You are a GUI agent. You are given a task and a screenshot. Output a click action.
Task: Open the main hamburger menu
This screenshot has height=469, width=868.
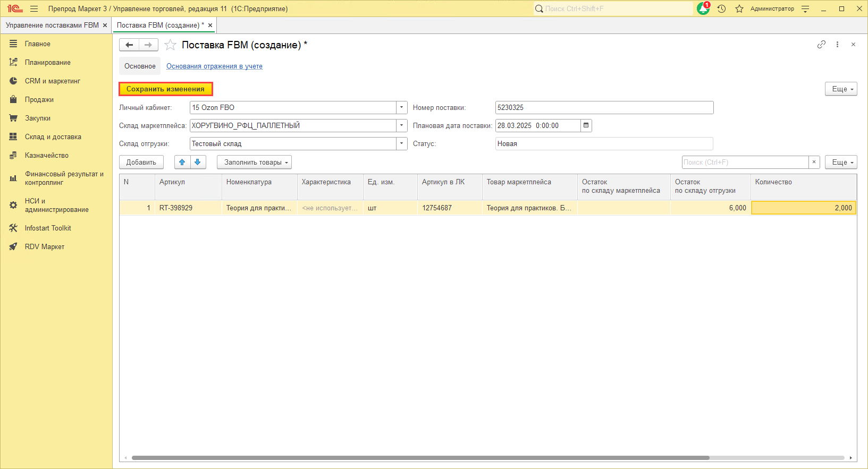(34, 8)
